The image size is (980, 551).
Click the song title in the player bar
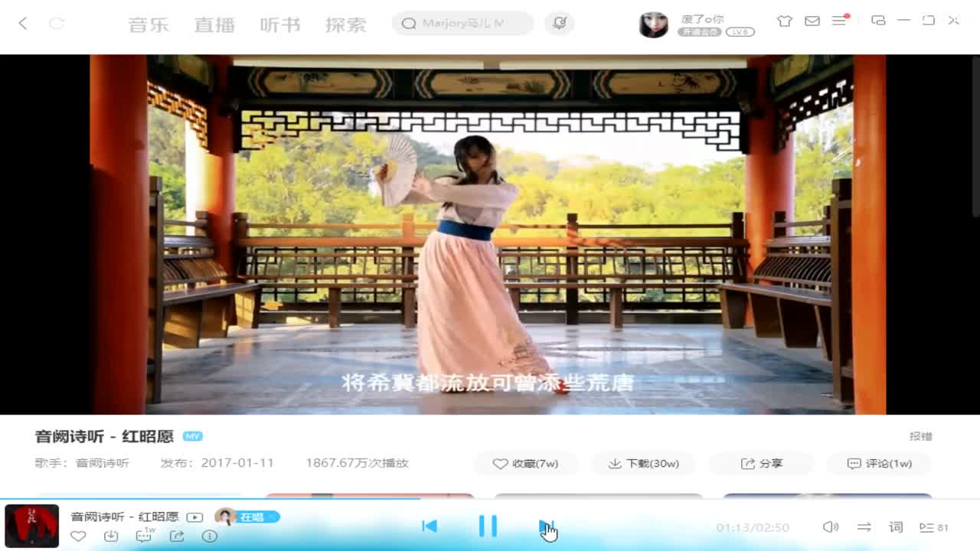click(x=125, y=517)
